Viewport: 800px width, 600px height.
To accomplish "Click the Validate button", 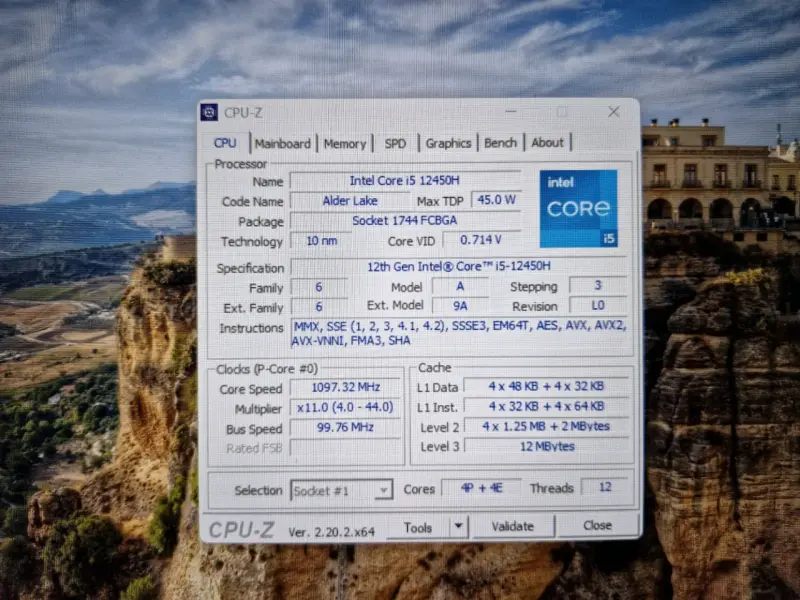I will (513, 526).
